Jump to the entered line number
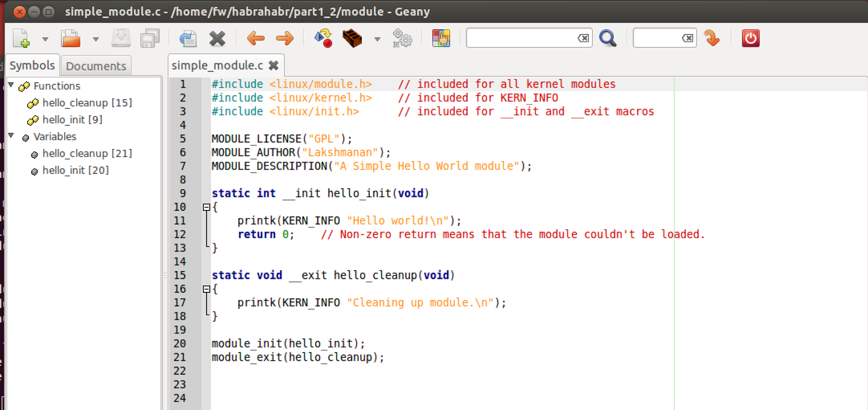 click(712, 38)
